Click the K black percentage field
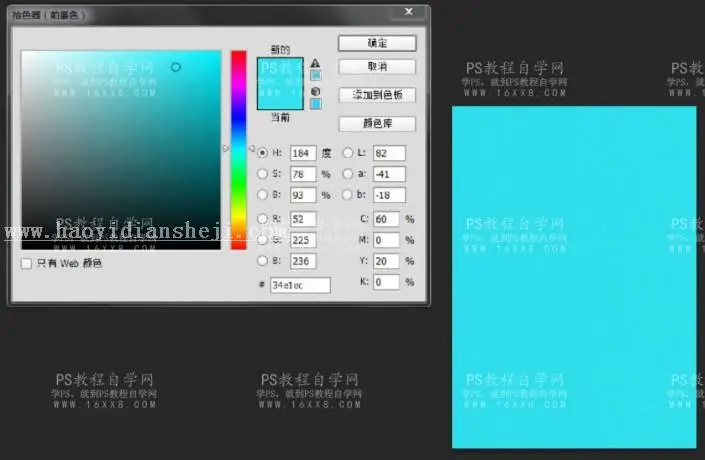Image resolution: width=705 pixels, height=460 pixels. tap(386, 282)
